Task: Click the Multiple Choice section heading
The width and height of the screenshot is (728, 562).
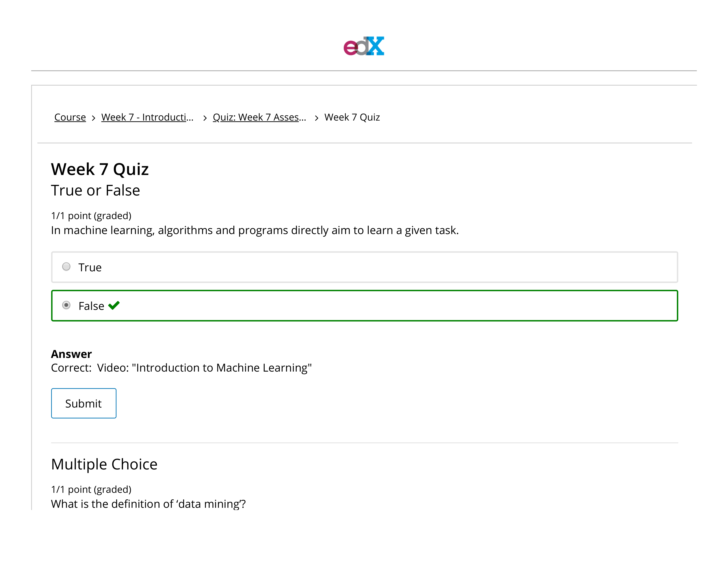Action: (104, 464)
